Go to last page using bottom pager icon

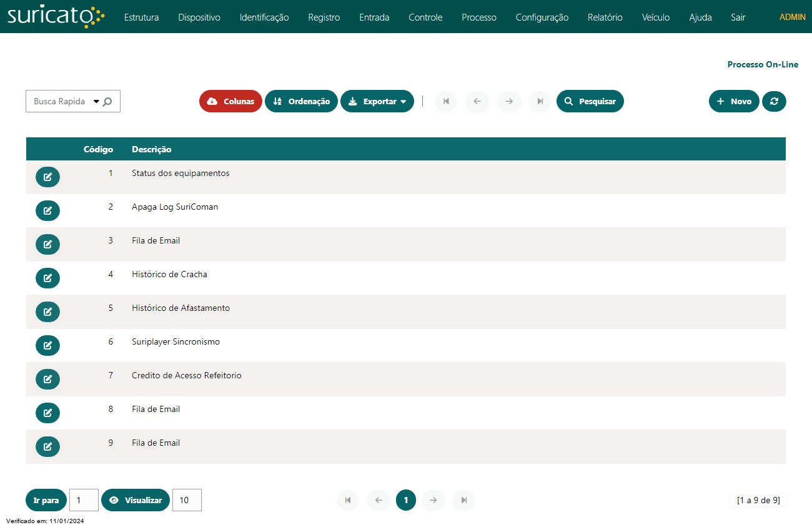coord(464,500)
